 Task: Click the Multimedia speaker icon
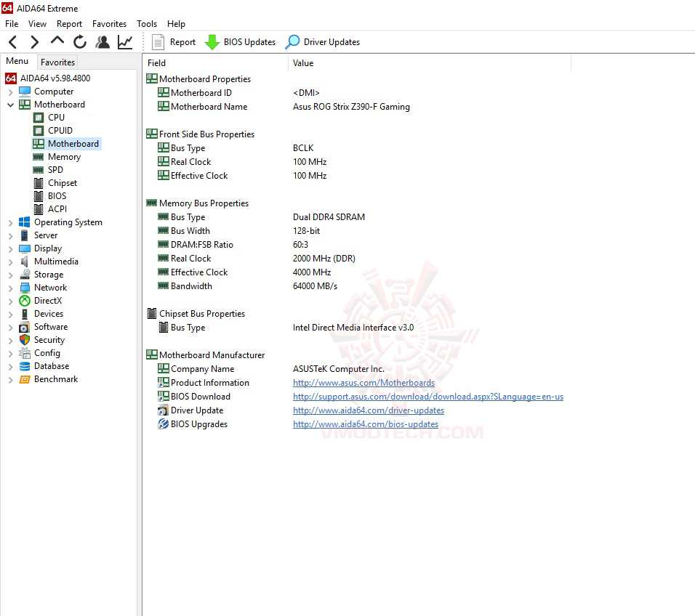point(25,262)
